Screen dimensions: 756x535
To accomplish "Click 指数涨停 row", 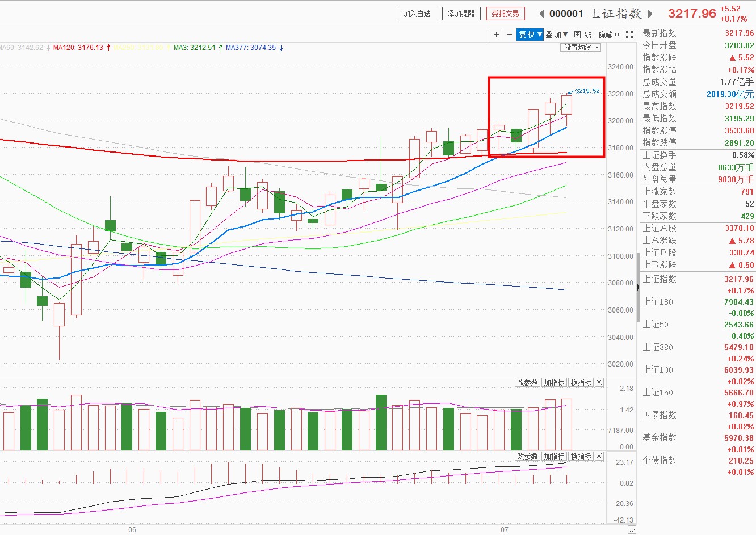I will (698, 131).
